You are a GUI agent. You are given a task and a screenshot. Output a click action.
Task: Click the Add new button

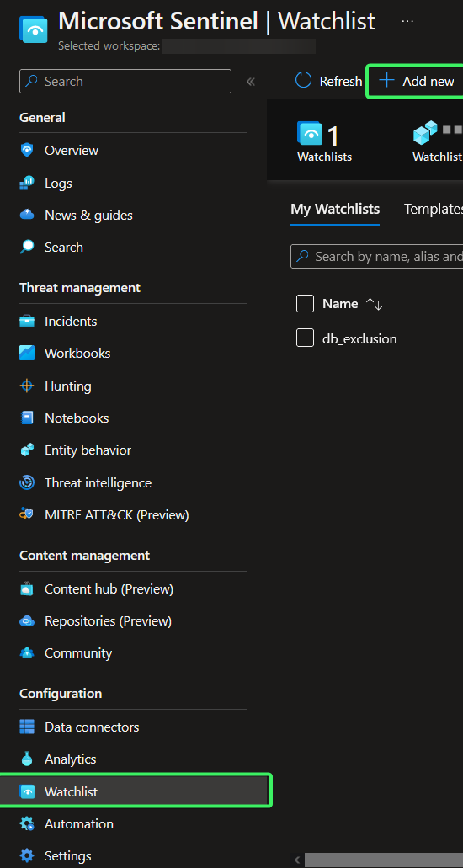coord(417,82)
